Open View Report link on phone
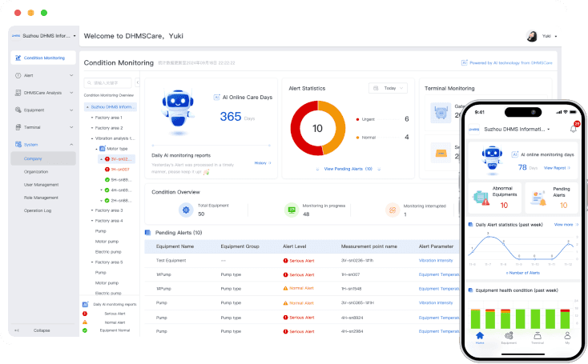 tap(557, 168)
